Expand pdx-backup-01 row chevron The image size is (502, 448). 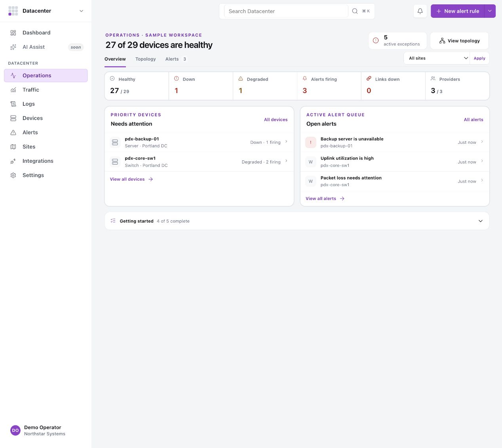[x=286, y=141]
